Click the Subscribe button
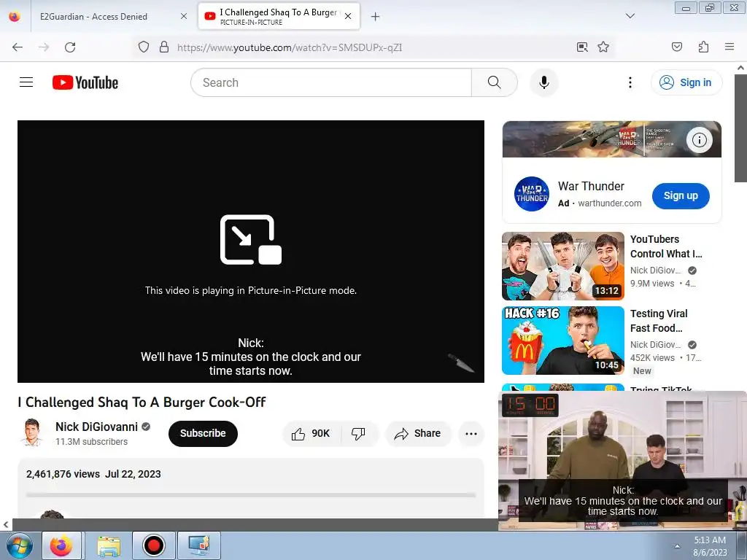Image resolution: width=747 pixels, height=560 pixels. click(x=203, y=433)
